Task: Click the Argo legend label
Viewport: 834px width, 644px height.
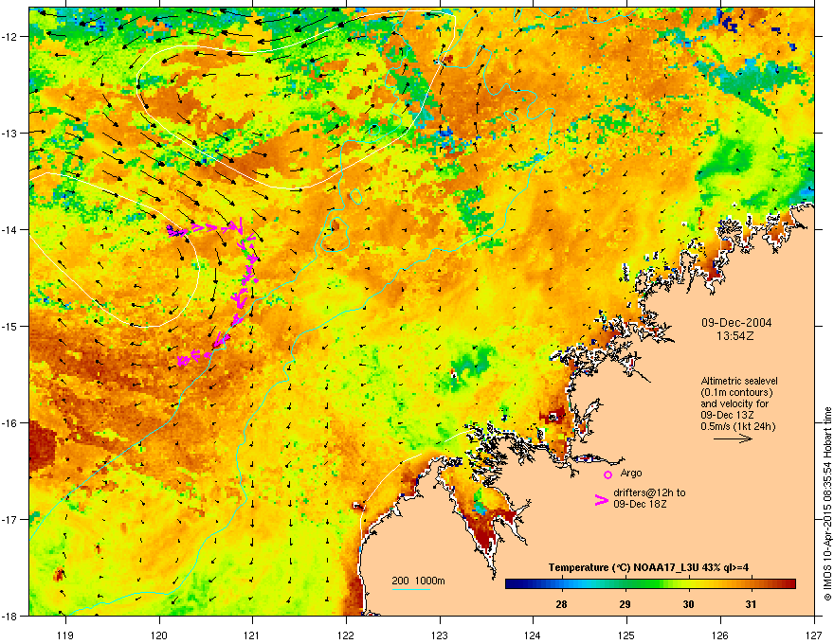Action: (x=631, y=473)
